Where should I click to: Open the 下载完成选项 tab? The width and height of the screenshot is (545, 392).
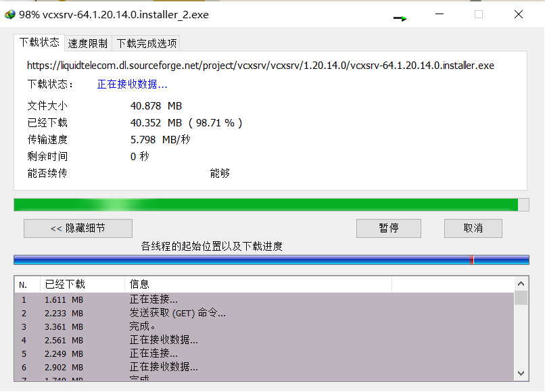(146, 43)
